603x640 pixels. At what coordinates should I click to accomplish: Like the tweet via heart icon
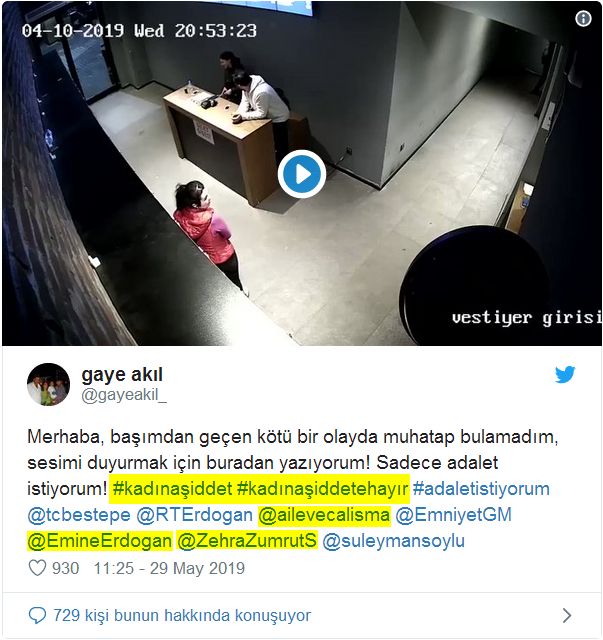pos(37,568)
